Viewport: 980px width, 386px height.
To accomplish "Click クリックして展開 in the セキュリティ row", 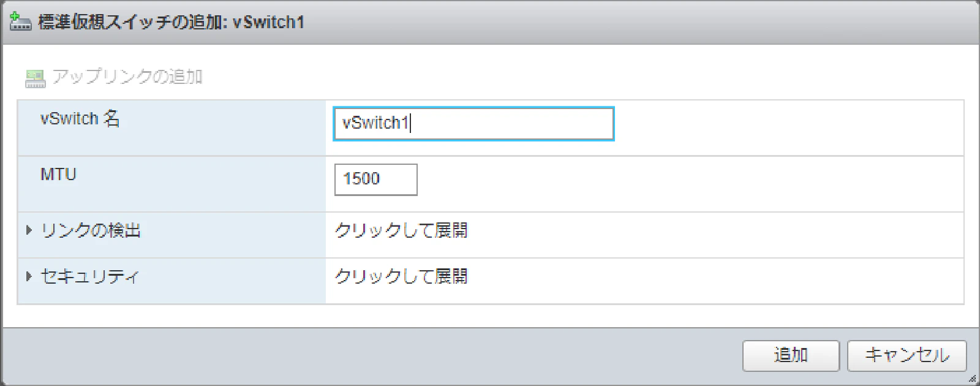I will click(x=401, y=276).
